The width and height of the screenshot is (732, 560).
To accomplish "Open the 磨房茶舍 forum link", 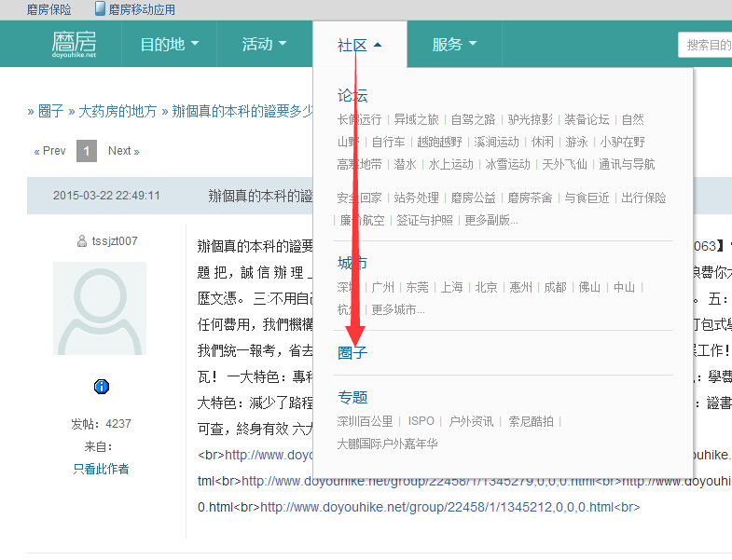I will point(530,198).
